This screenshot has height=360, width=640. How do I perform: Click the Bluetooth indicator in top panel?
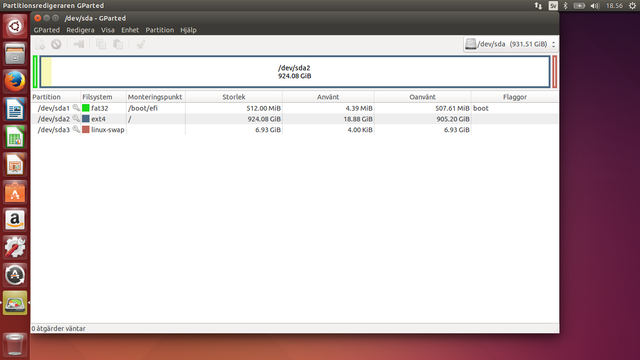565,5
